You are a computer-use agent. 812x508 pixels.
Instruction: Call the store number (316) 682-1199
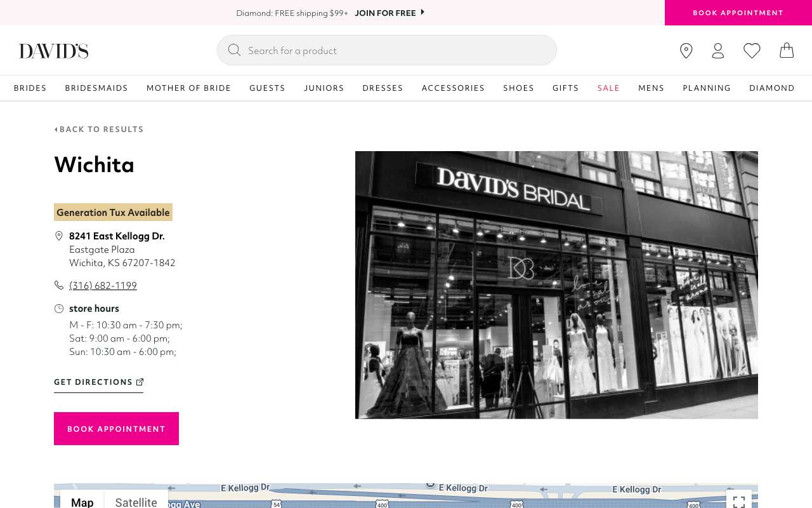(103, 286)
